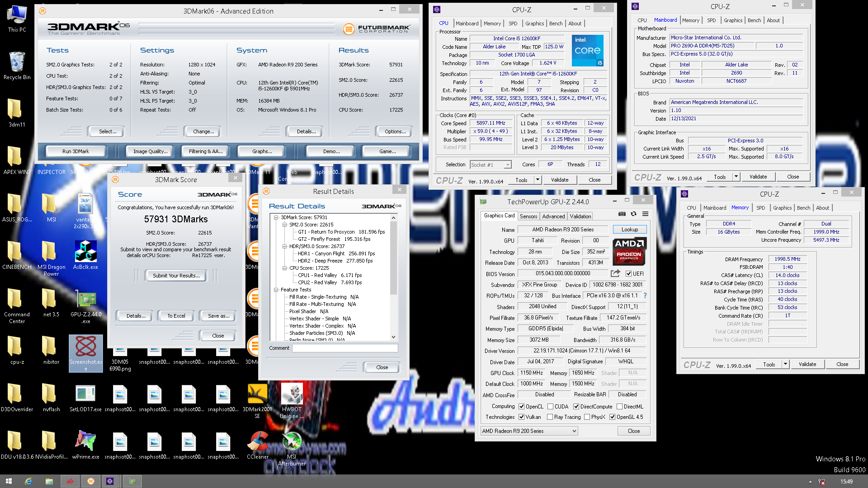Collapse the Feature Tests tree node

(x=276, y=290)
